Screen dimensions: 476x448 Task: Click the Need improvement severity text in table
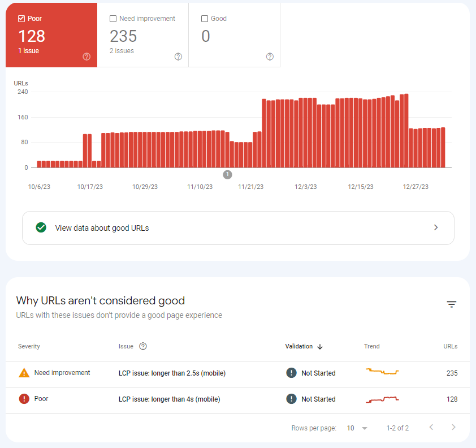click(x=62, y=373)
